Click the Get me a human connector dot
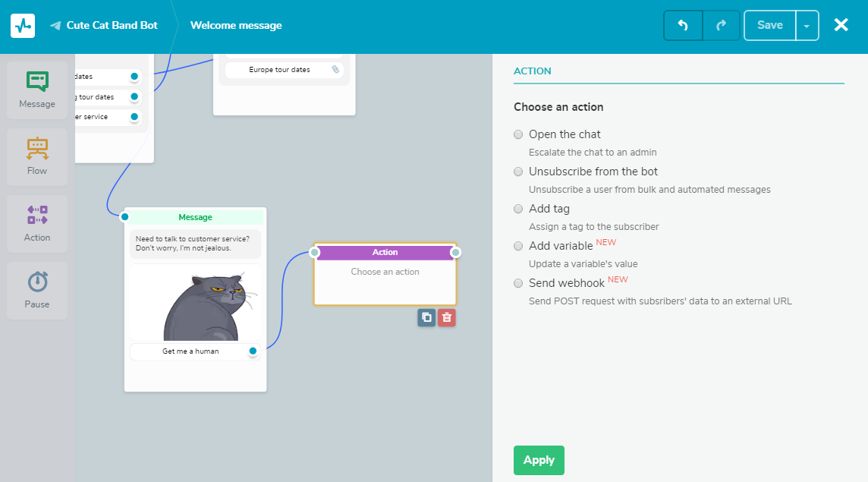Screen dimensions: 868x482 253,351
